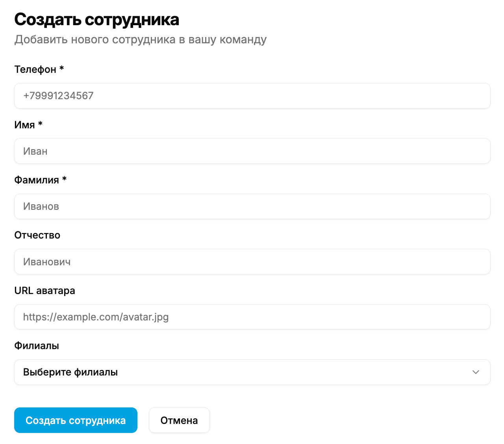Click the subtitle about adding a new employee
Screen dimensions: 504x444
(x=140, y=39)
